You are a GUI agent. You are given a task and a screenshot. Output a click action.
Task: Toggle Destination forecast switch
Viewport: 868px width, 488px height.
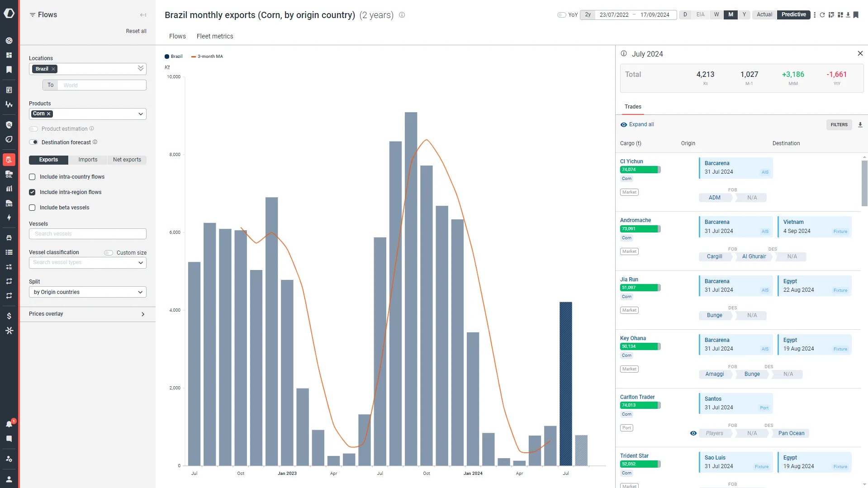33,142
